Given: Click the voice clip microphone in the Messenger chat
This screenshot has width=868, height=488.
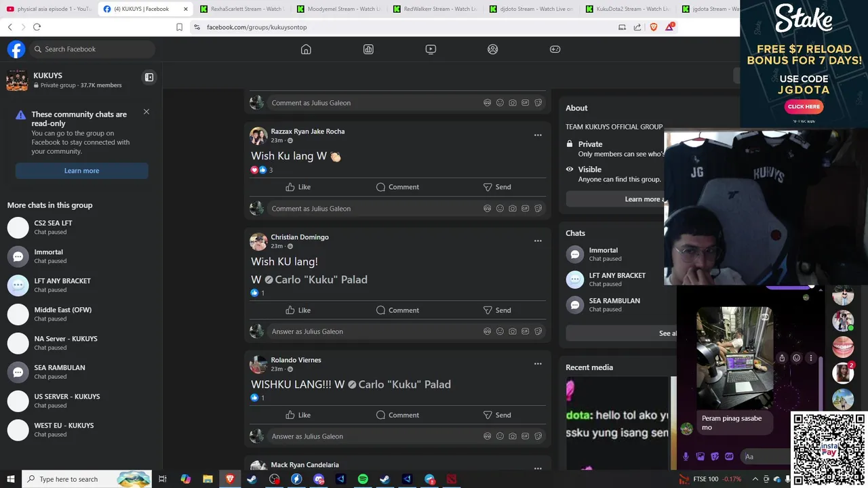Looking at the screenshot, I should (686, 457).
